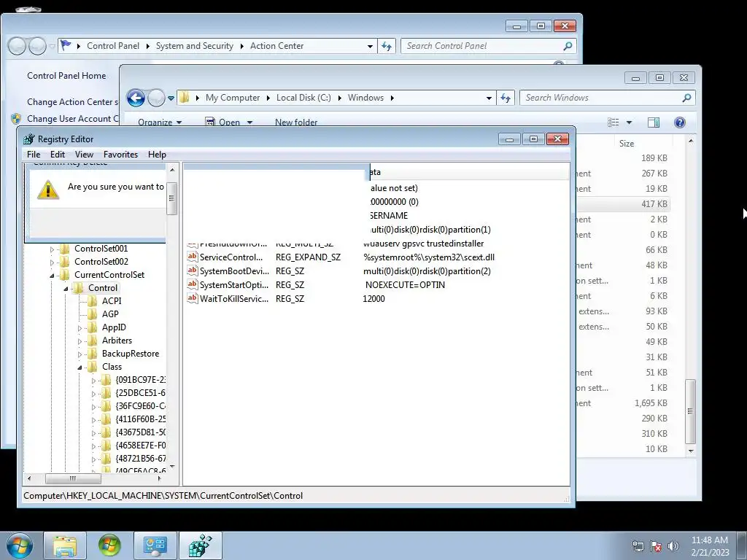Click the Size column header in explorer
The image size is (747, 560).
(627, 144)
